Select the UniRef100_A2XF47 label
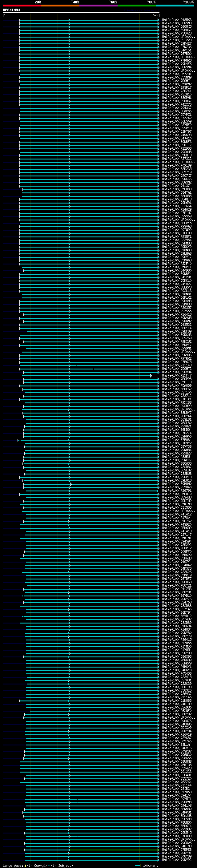The width and height of the screenshot is (197, 868). 177,375
